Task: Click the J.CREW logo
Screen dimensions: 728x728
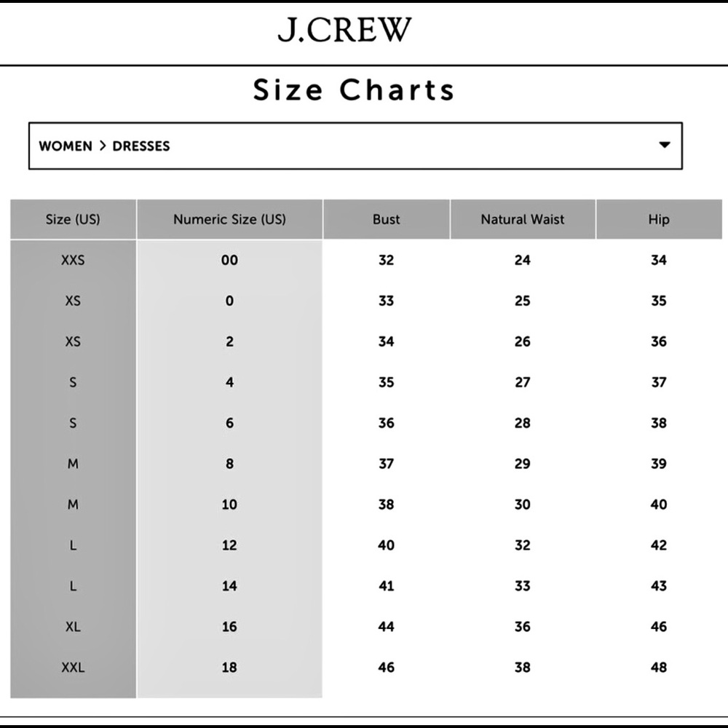Action: pos(344,30)
